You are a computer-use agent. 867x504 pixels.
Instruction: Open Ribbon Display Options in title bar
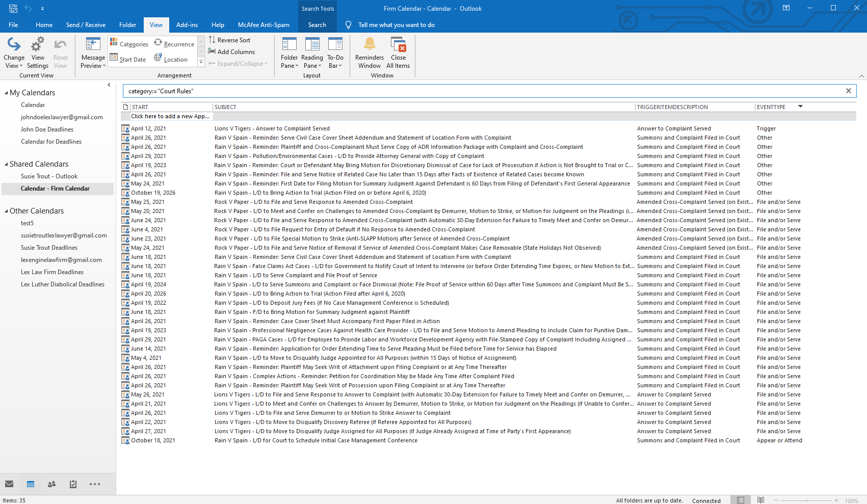coord(786,8)
